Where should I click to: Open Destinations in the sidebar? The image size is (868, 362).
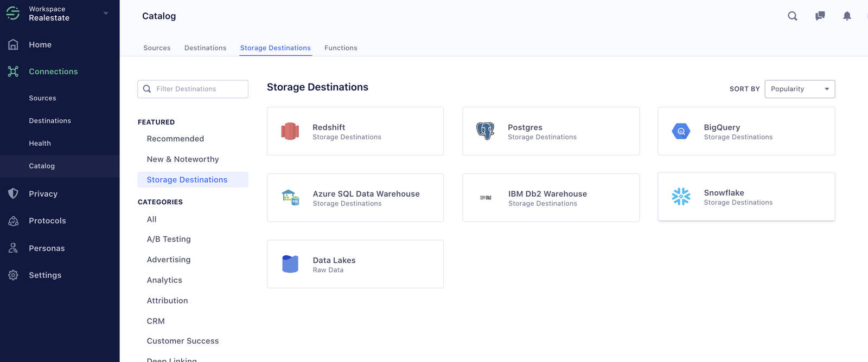[50, 121]
